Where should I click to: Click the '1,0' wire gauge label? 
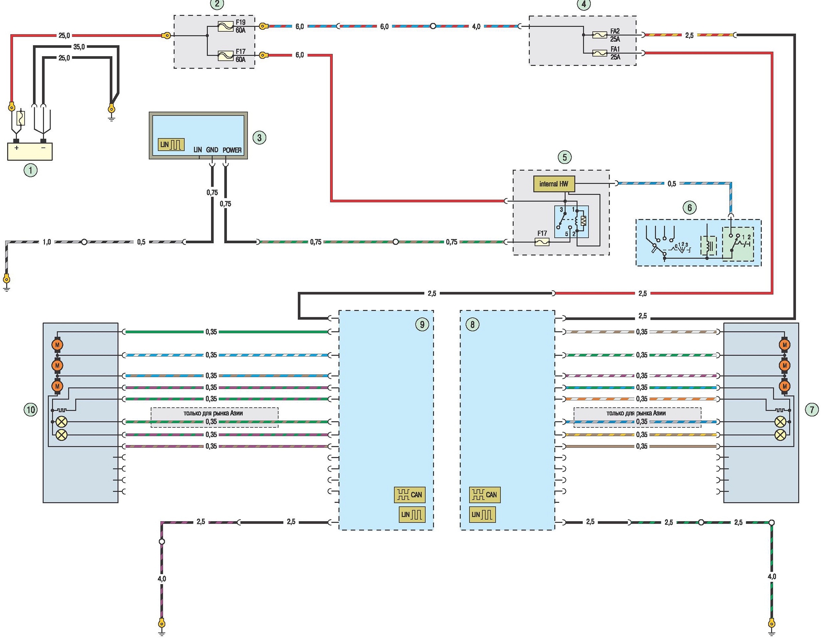click(x=47, y=242)
